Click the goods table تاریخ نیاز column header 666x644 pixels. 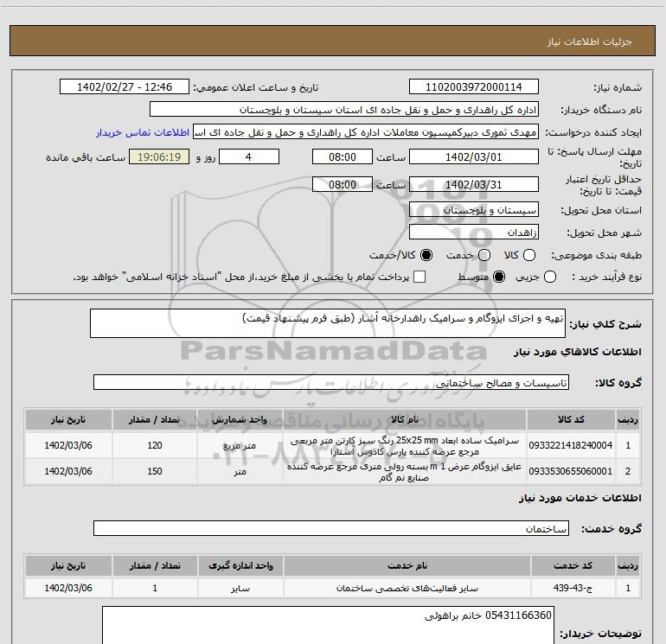pos(68,420)
